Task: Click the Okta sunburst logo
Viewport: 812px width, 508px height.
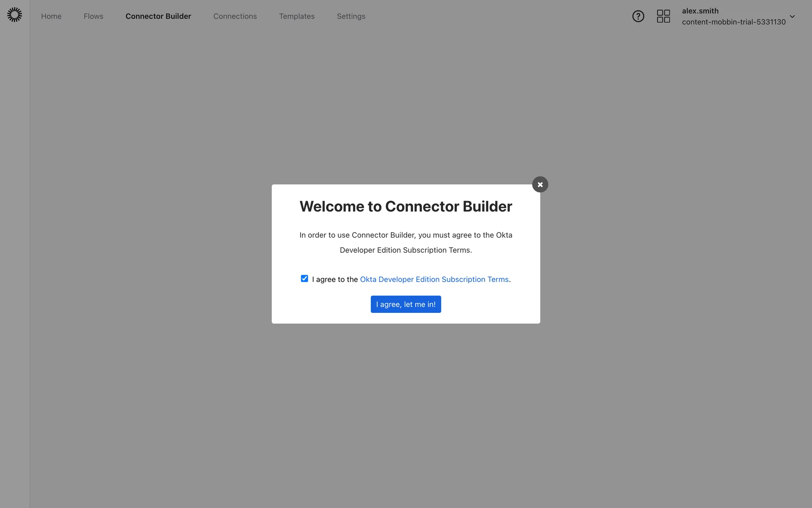Action: click(x=14, y=15)
